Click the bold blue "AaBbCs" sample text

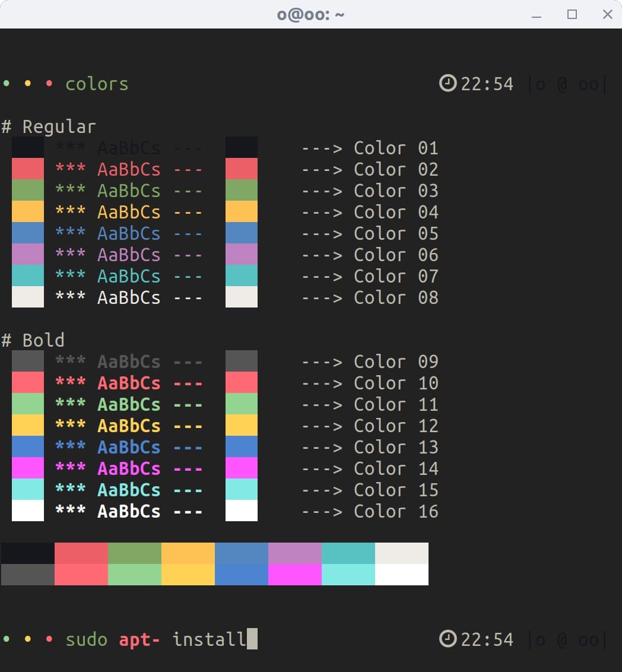(x=129, y=447)
